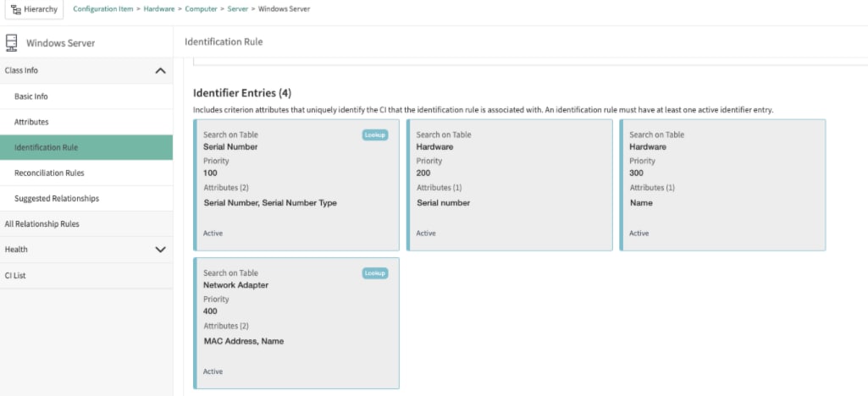Image resolution: width=868 pixels, height=396 pixels.
Task: Click Windows Server title in sidebar header
Action: click(x=61, y=43)
